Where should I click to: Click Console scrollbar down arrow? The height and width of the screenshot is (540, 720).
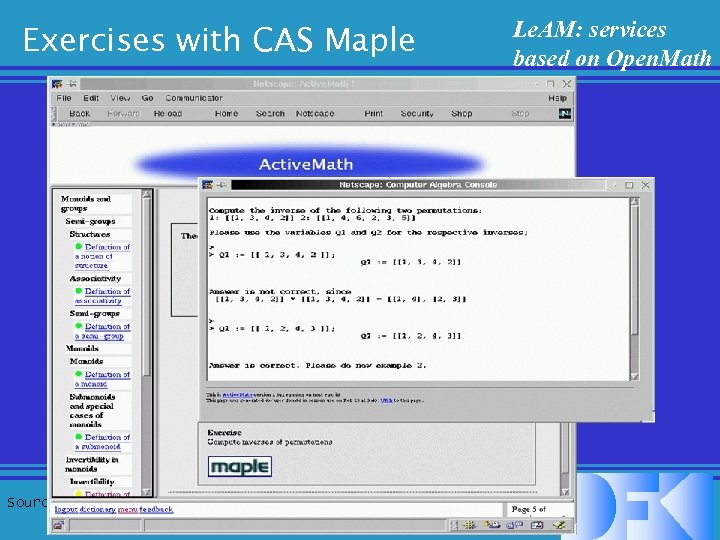635,376
